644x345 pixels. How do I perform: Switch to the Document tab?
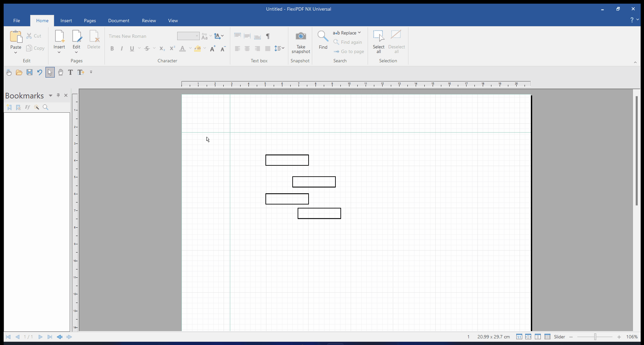(x=119, y=21)
